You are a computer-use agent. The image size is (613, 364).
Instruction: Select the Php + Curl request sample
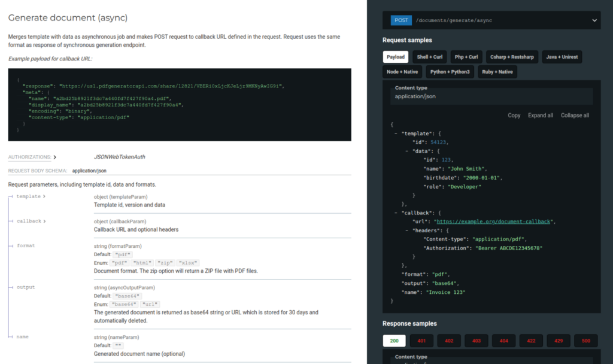(466, 57)
